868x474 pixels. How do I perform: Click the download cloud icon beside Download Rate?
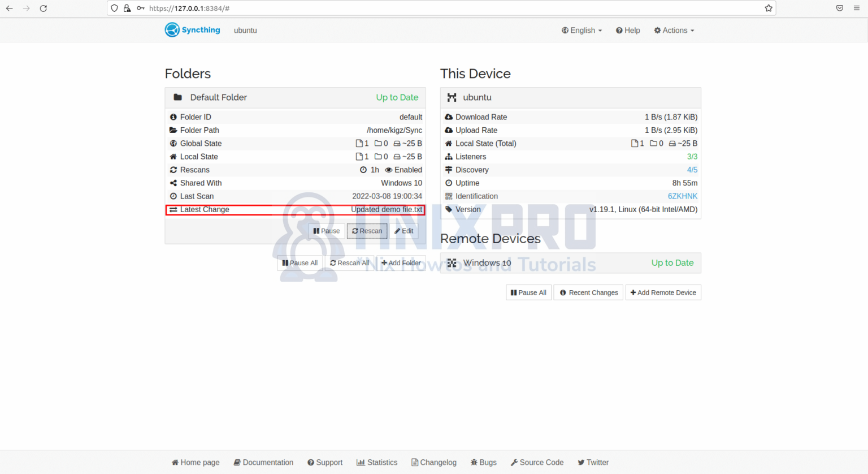pyautogui.click(x=448, y=117)
